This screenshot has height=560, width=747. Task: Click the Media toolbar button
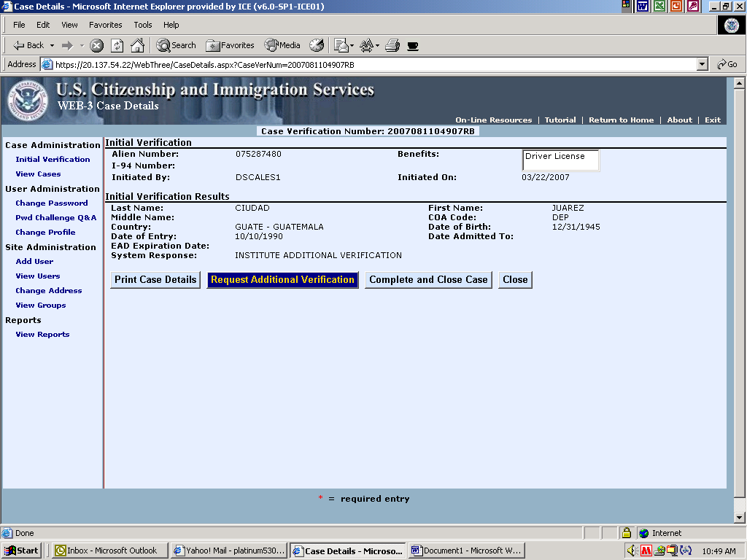pyautogui.click(x=282, y=45)
